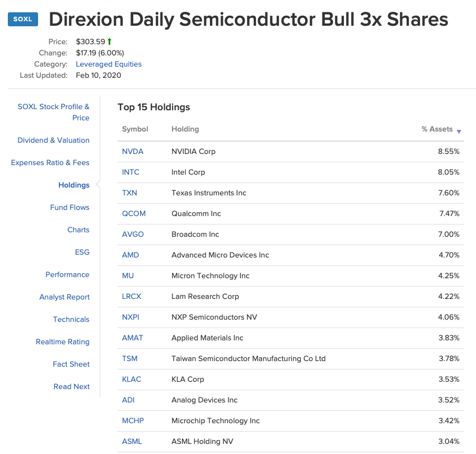Click the SOXL ticker badge

[22, 20]
